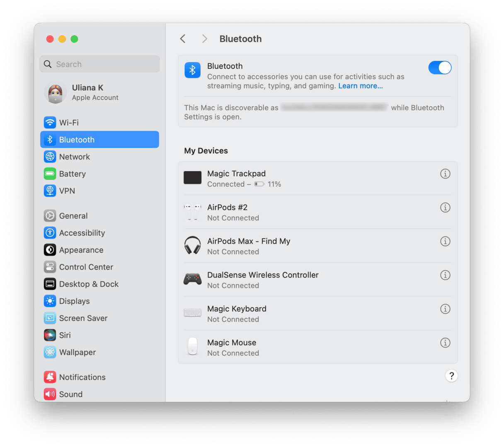Select the Magic Mouse device row

(x=290, y=347)
